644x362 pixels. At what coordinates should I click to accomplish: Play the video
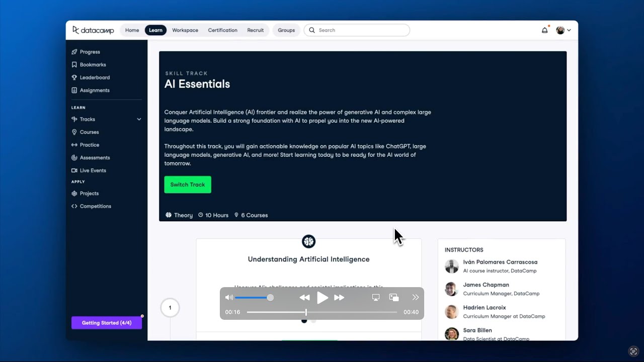point(323,298)
